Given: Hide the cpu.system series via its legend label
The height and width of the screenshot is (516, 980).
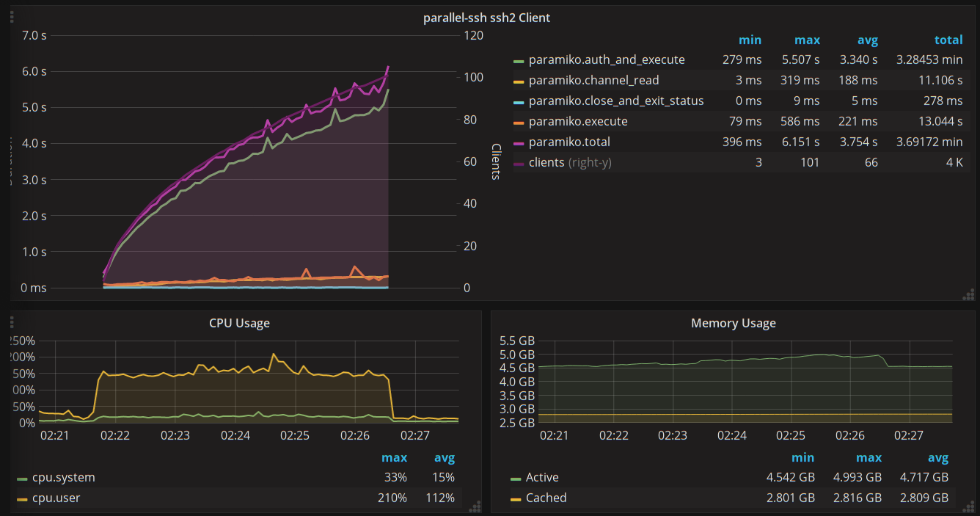Looking at the screenshot, I should tap(63, 478).
